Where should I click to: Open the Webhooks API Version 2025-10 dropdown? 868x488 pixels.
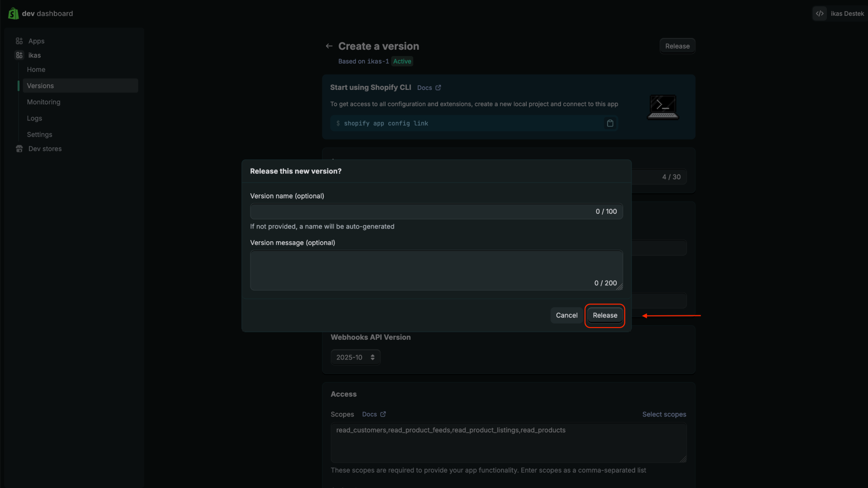[x=355, y=357]
